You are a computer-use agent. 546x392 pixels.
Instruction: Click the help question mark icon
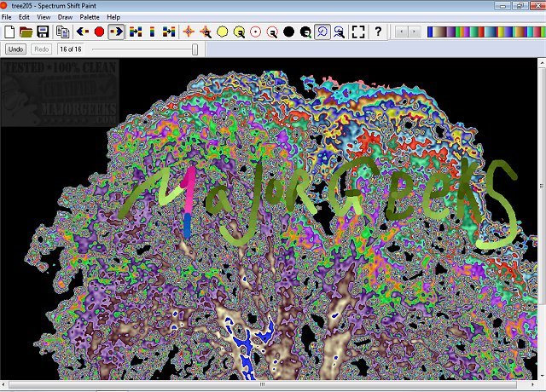(378, 32)
